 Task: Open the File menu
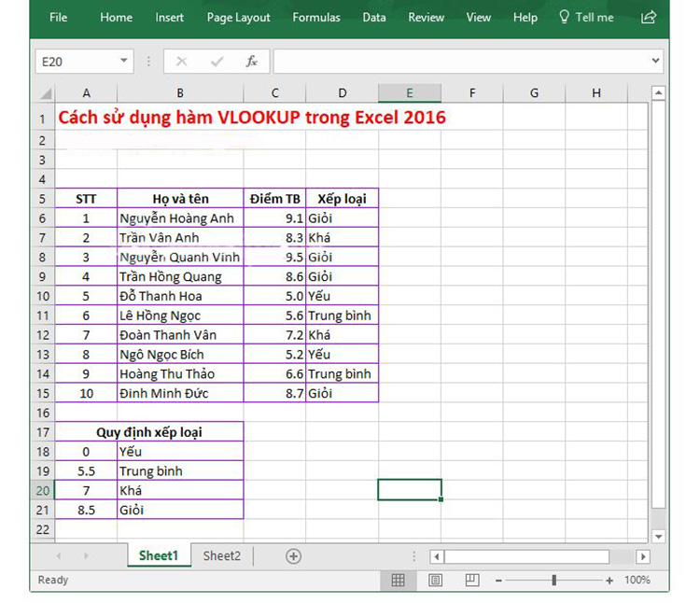(x=59, y=18)
